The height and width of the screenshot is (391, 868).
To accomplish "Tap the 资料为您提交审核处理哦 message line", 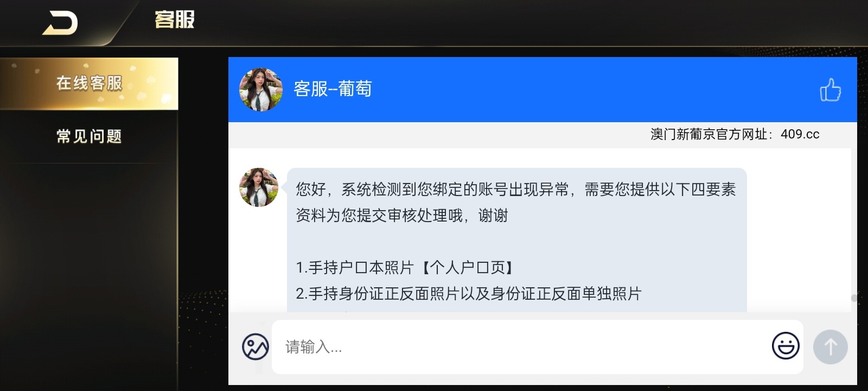I will [x=402, y=216].
